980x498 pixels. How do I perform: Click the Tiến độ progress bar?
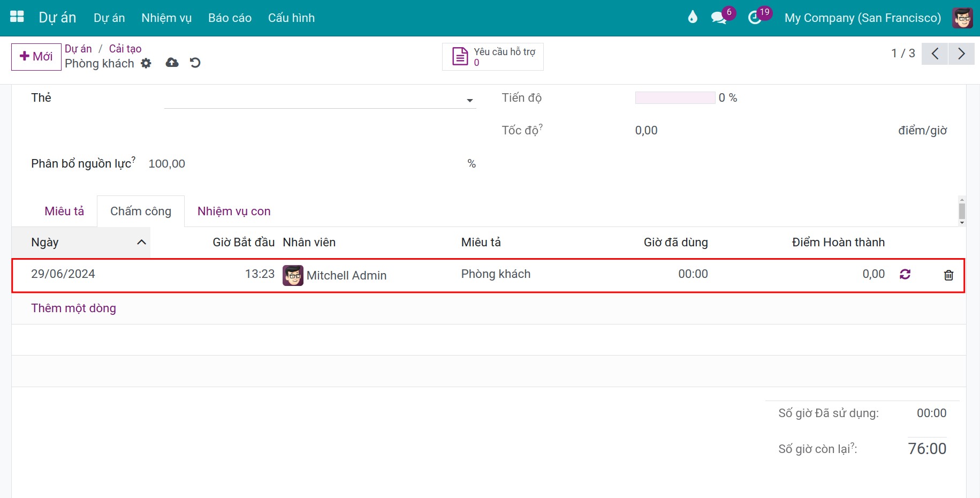click(675, 97)
